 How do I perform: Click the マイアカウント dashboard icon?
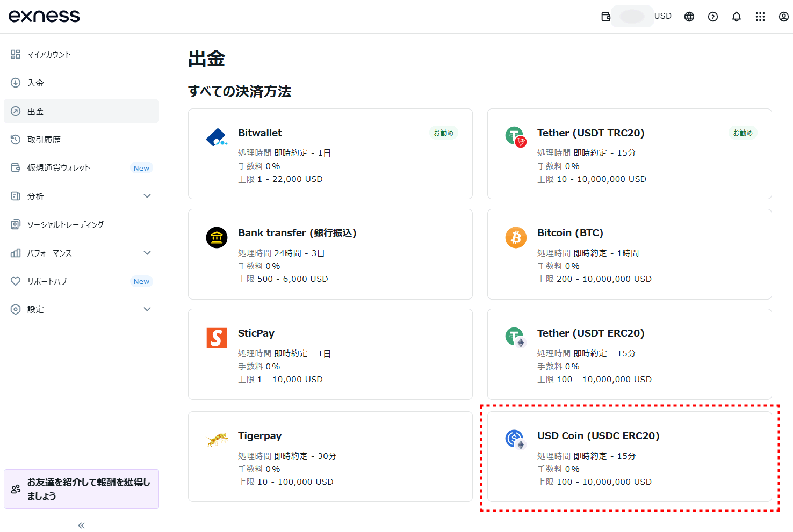(16, 54)
